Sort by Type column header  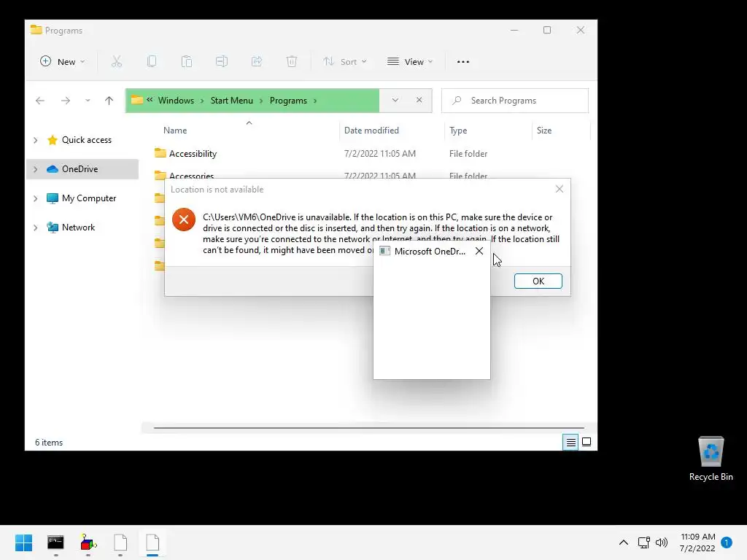(x=458, y=131)
